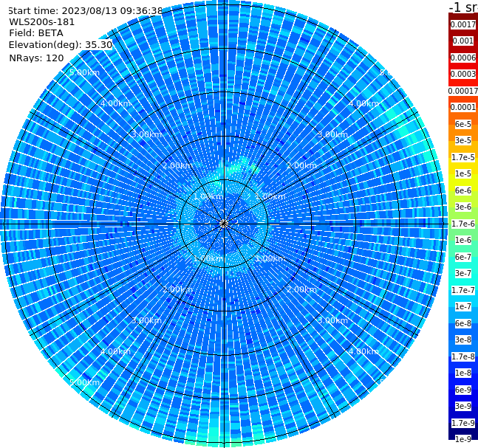Image resolution: width=478 pixels, height=448 pixels.
Task: Select the 6e-7 colorbar label
Action: pos(463,257)
